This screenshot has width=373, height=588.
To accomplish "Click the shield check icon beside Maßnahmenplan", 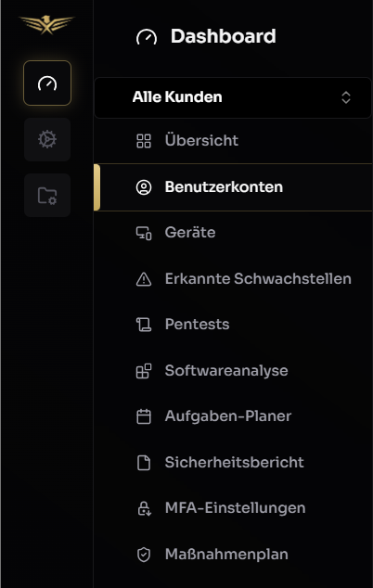I will (x=144, y=555).
